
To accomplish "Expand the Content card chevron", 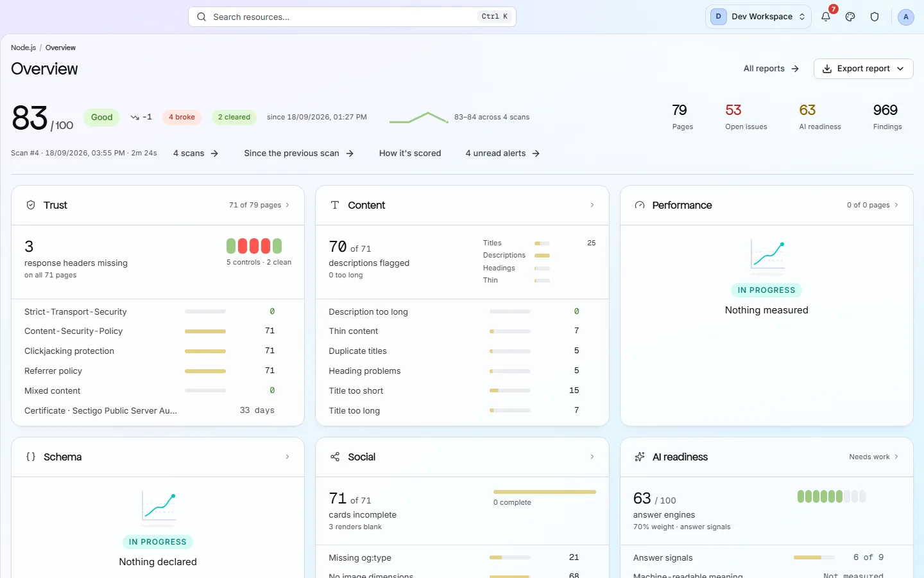I will (x=592, y=205).
